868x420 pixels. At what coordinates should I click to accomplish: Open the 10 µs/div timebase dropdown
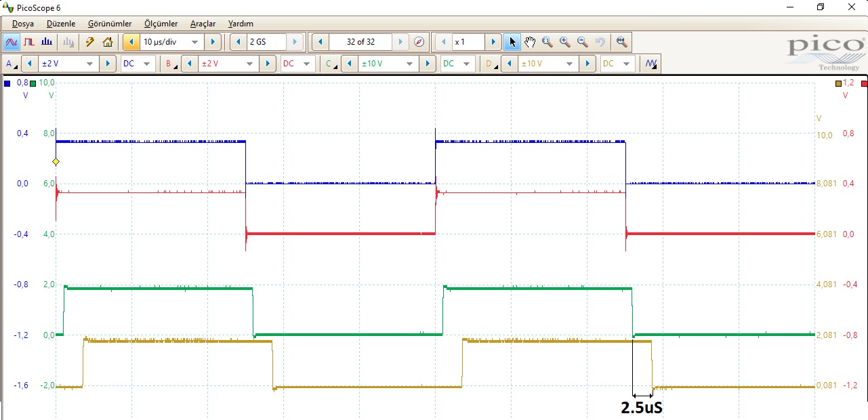tap(195, 42)
